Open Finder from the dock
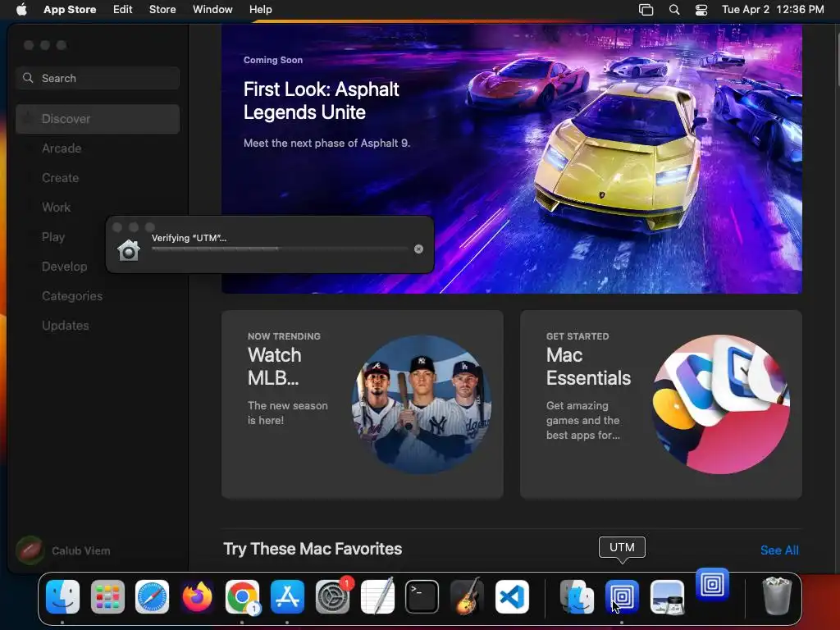 (62, 597)
